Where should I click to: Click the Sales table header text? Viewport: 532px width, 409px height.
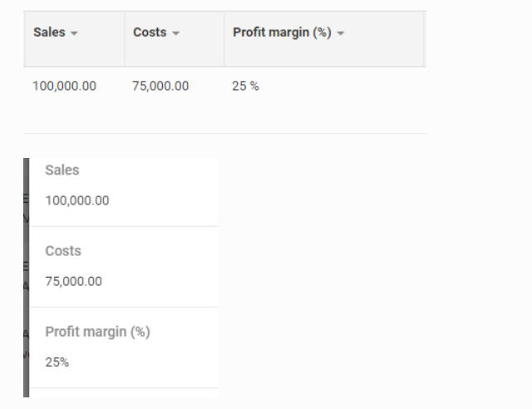pos(49,32)
